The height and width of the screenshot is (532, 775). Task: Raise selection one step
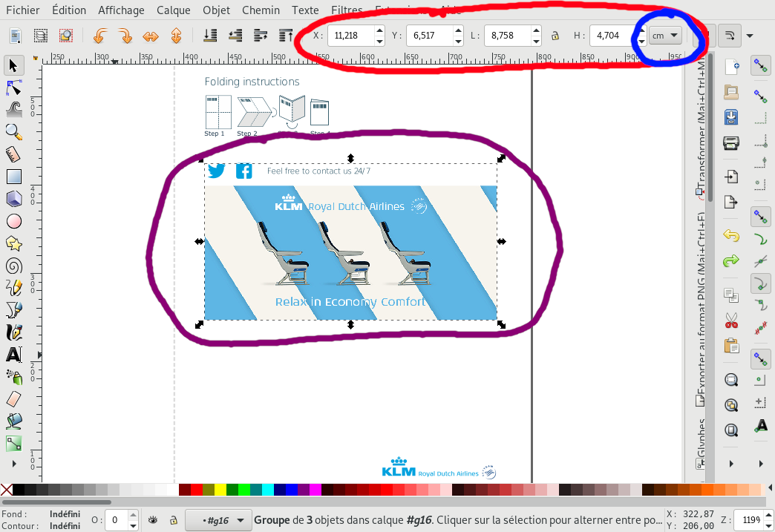point(261,36)
